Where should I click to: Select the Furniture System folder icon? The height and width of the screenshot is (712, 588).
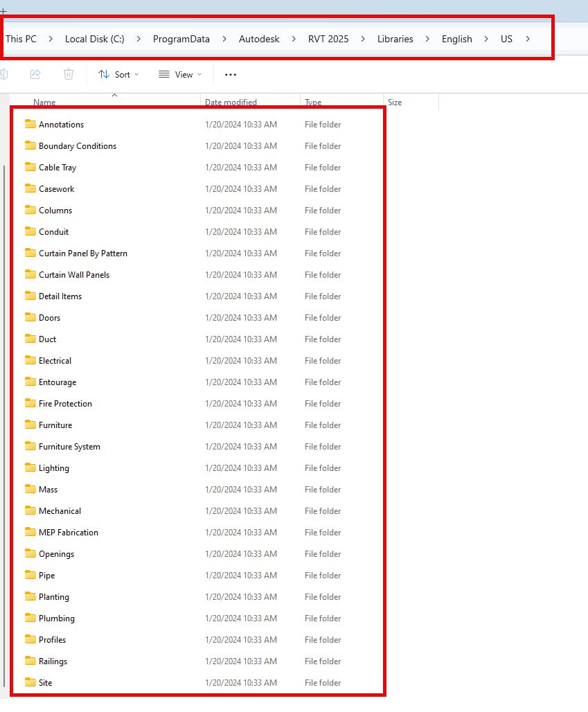click(30, 446)
